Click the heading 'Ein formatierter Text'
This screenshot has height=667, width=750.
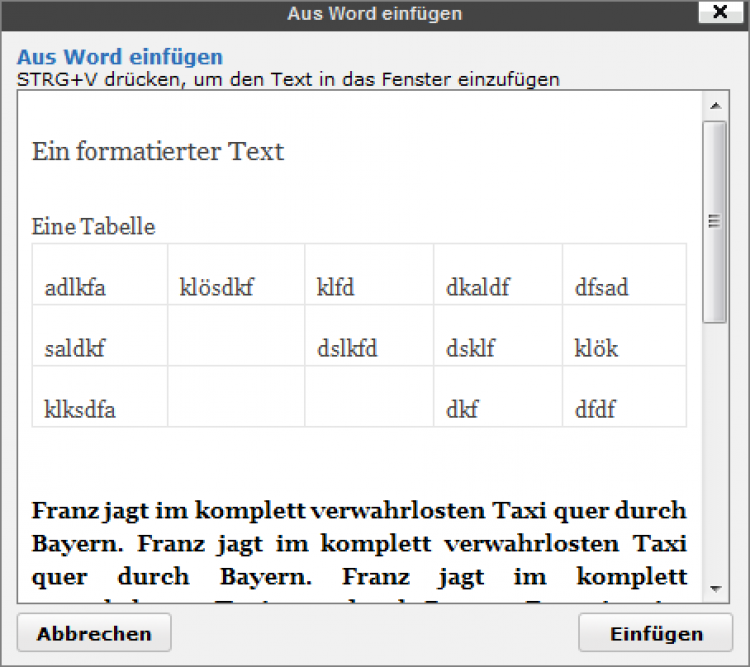point(158,152)
